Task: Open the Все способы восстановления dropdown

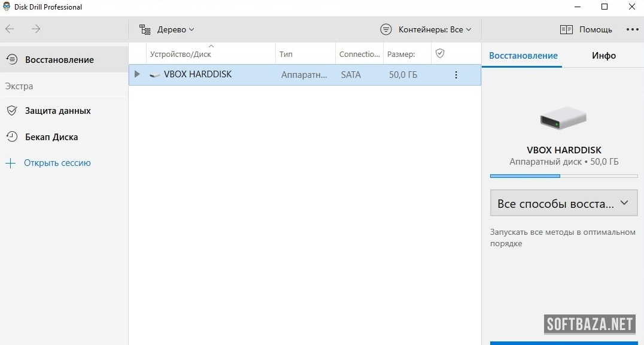Action: pos(563,204)
